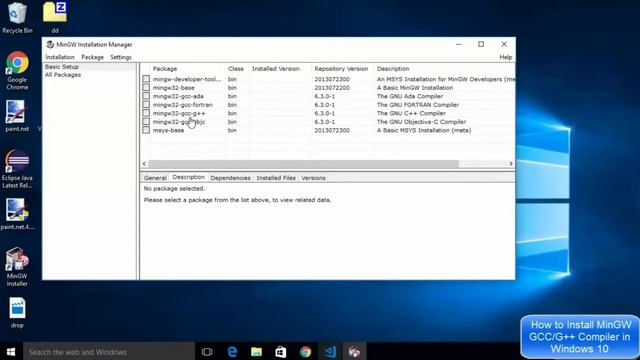Switch to MinGW Installation Manager taskbar icon
The image size is (640, 360).
point(354,351)
